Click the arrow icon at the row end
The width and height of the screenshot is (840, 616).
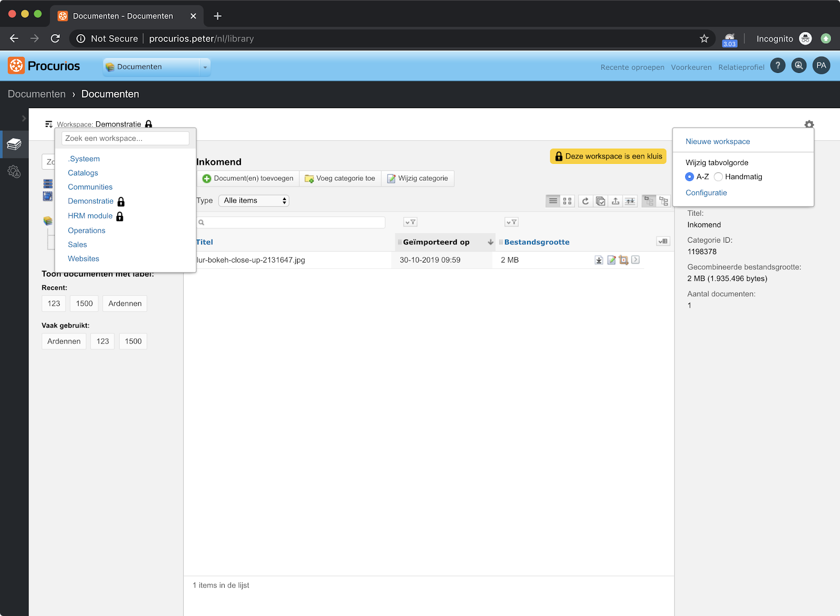[635, 259]
